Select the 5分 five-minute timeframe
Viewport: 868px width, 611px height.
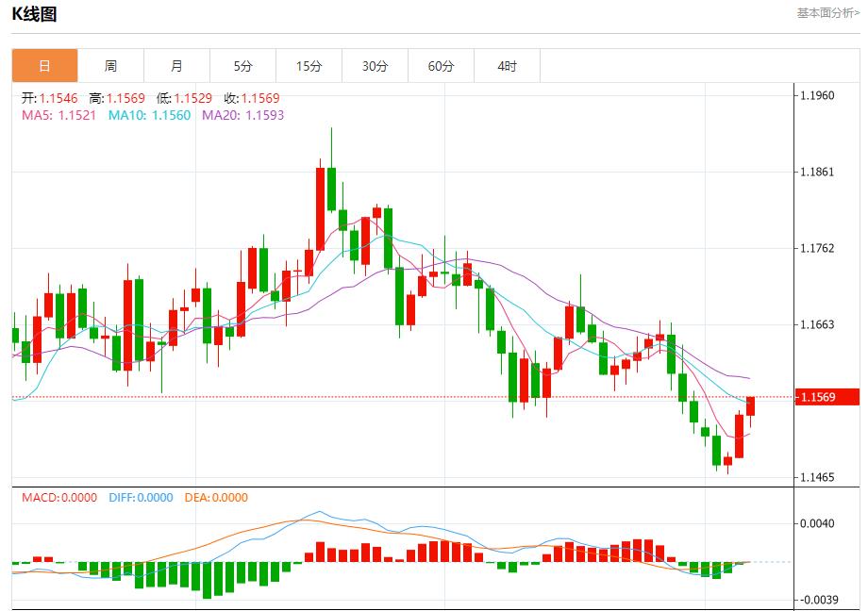242,66
